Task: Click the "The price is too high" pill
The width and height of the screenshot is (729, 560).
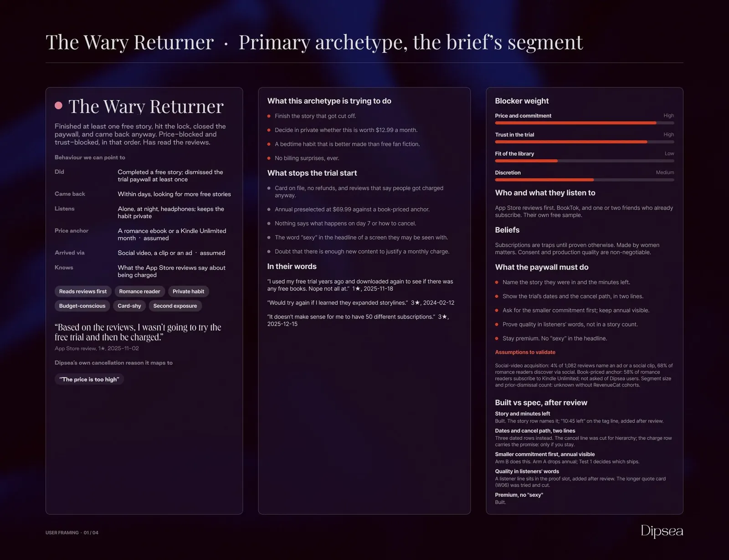Action: tap(89, 379)
